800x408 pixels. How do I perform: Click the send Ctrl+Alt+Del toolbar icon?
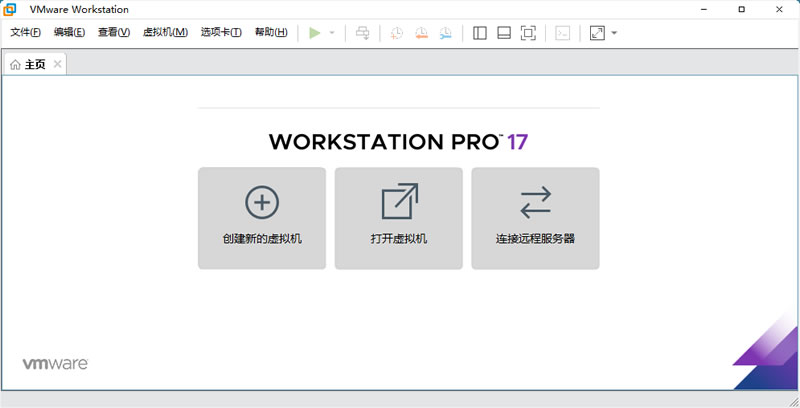click(362, 33)
